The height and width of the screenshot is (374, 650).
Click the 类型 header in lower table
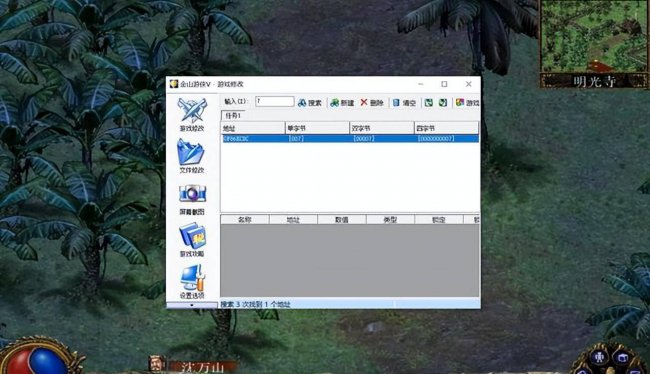pyautogui.click(x=390, y=220)
